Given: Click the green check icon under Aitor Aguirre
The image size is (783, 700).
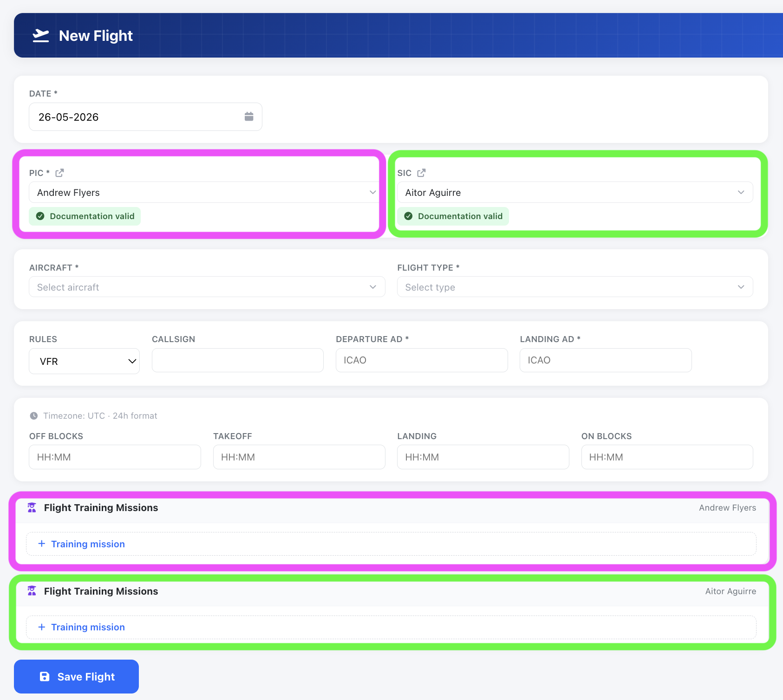Looking at the screenshot, I should pyautogui.click(x=408, y=216).
